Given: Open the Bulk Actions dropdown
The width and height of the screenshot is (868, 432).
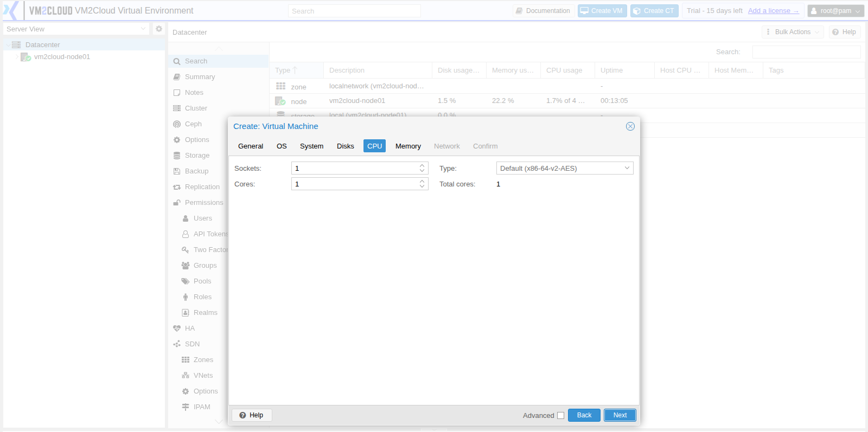Looking at the screenshot, I should (793, 32).
